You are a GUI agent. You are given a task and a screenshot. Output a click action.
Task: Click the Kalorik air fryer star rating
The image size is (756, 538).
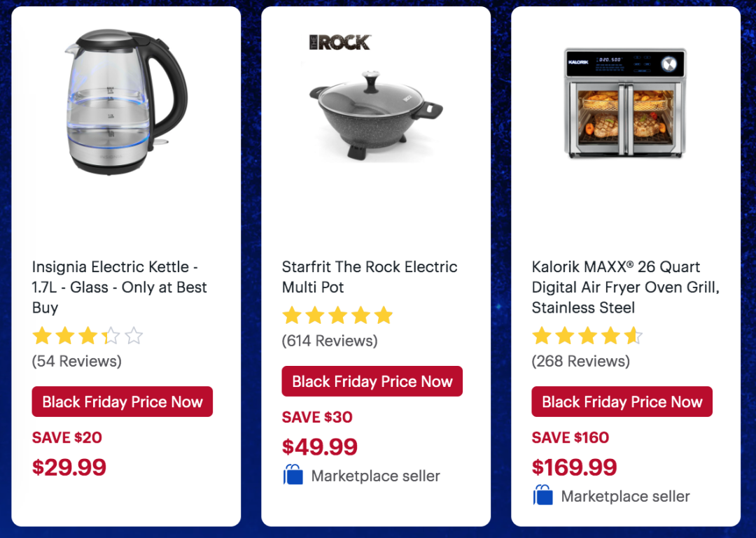pos(587,337)
